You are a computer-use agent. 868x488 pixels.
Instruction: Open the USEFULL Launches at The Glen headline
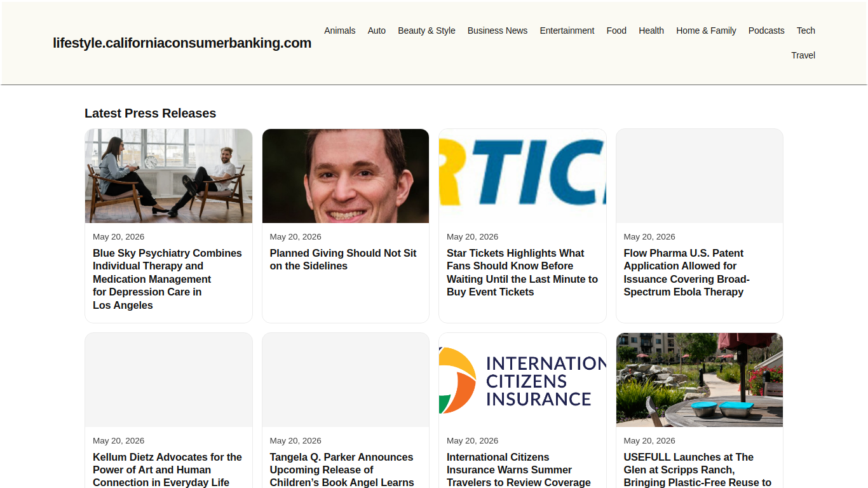coord(698,470)
